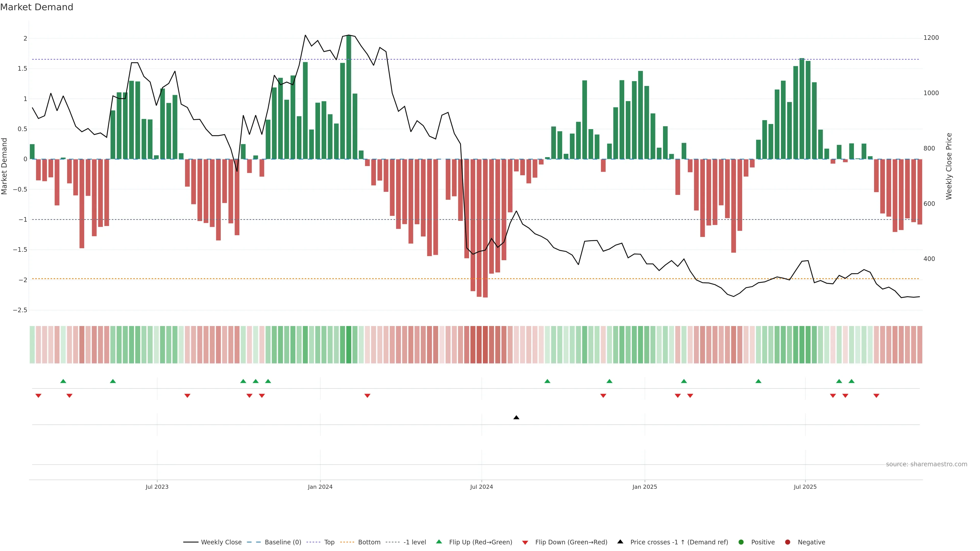980x551 pixels.
Task: Click the green Positive circle in legend
Action: (741, 542)
